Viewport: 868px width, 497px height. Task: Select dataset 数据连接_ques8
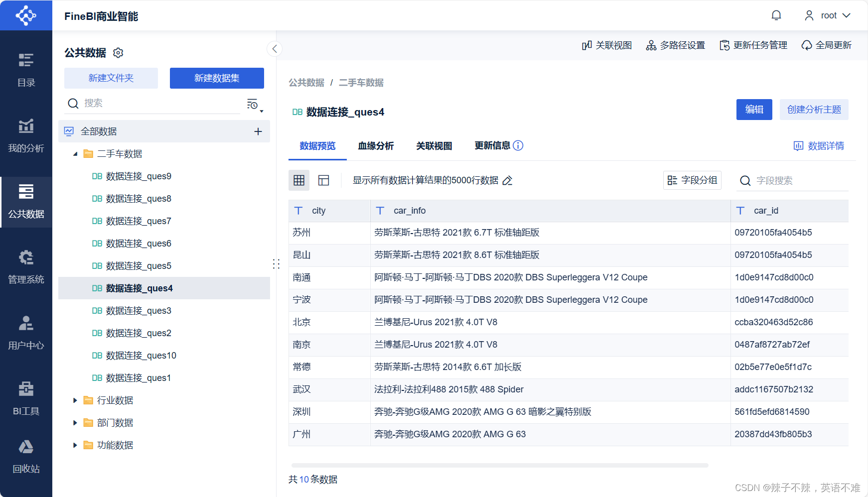coord(164,199)
